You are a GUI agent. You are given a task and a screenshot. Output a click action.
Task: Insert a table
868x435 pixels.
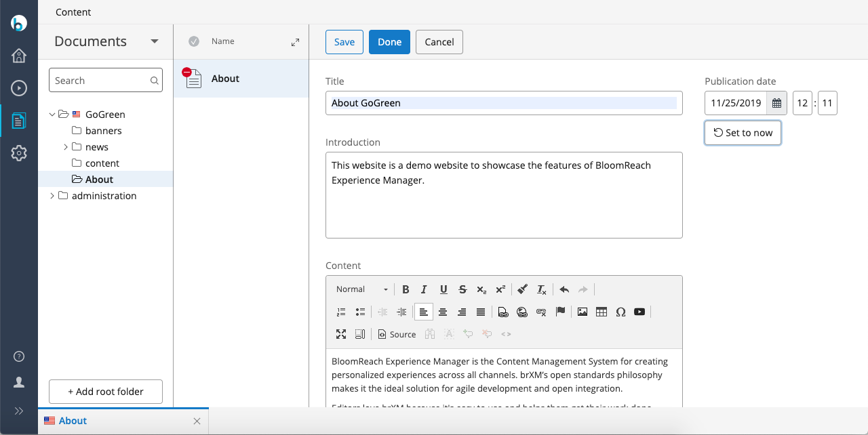tap(601, 312)
